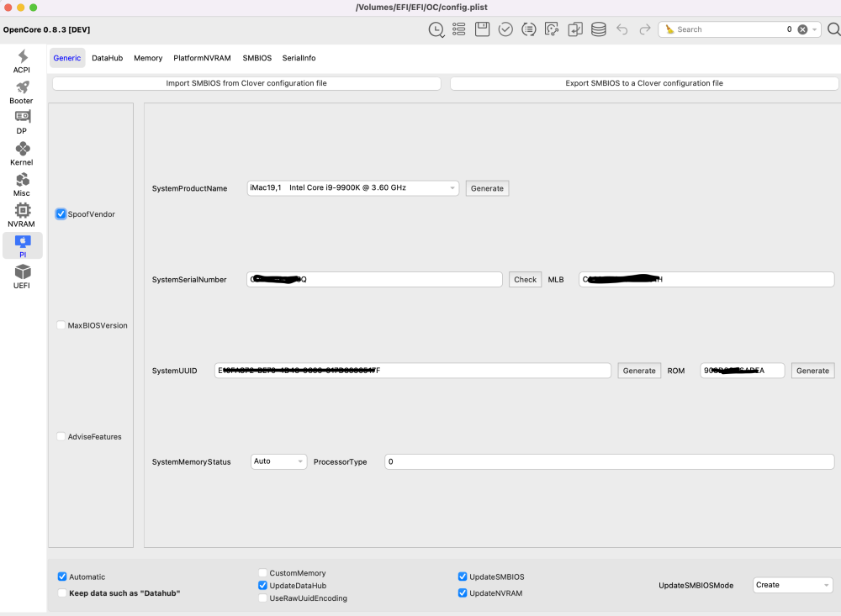Click the MLB input field
Viewport: 841px width, 616px height.
tap(706, 279)
